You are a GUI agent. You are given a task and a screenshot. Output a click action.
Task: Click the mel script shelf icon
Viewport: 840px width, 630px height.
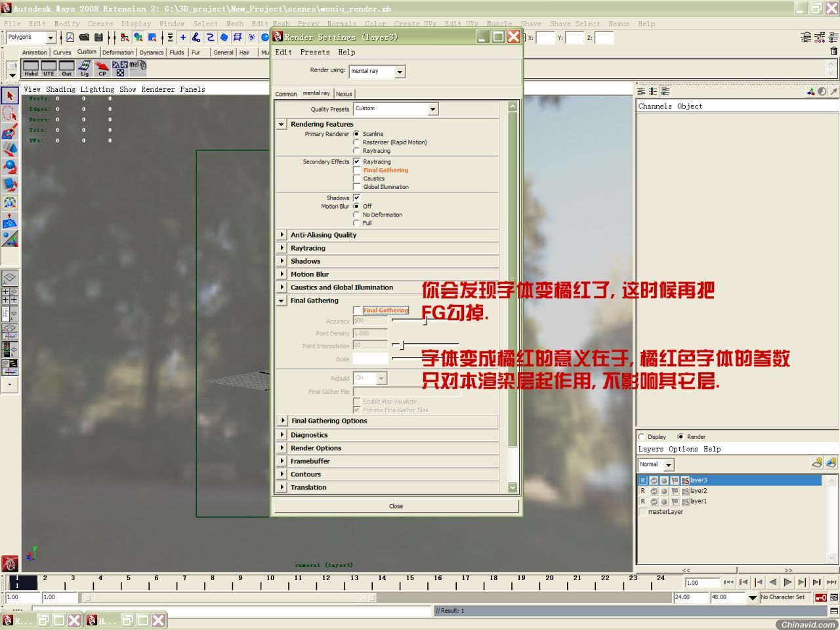tap(137, 68)
